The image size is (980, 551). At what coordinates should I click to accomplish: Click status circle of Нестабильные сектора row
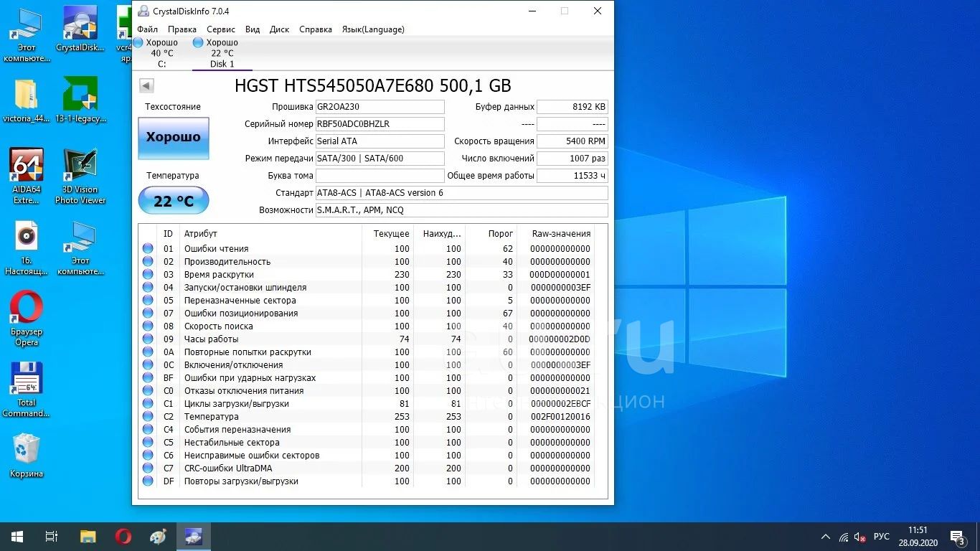point(148,443)
